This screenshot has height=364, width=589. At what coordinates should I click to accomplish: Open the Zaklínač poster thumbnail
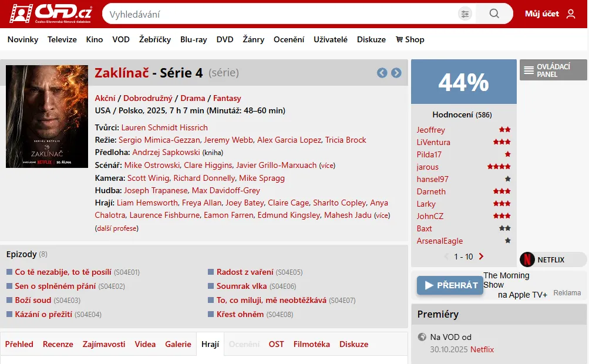coord(47,116)
